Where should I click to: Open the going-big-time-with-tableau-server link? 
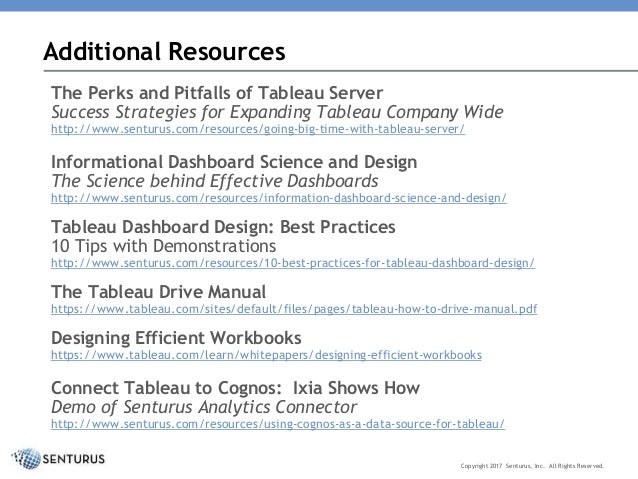click(x=258, y=129)
